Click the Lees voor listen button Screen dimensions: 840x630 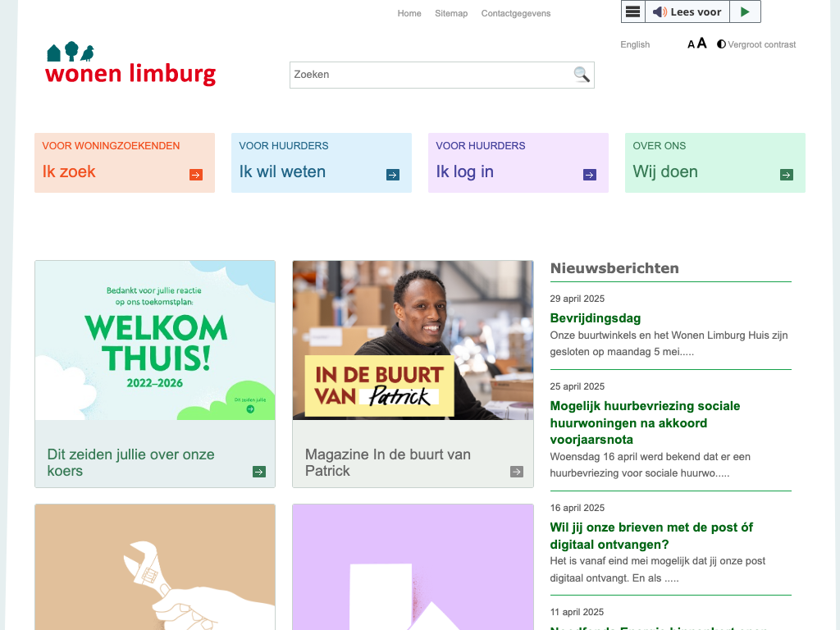coord(687,11)
